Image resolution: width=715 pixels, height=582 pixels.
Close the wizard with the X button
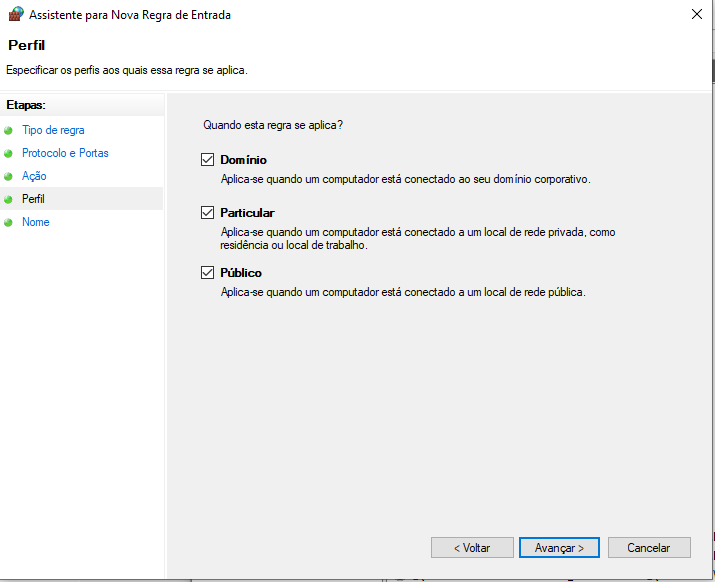coord(695,15)
